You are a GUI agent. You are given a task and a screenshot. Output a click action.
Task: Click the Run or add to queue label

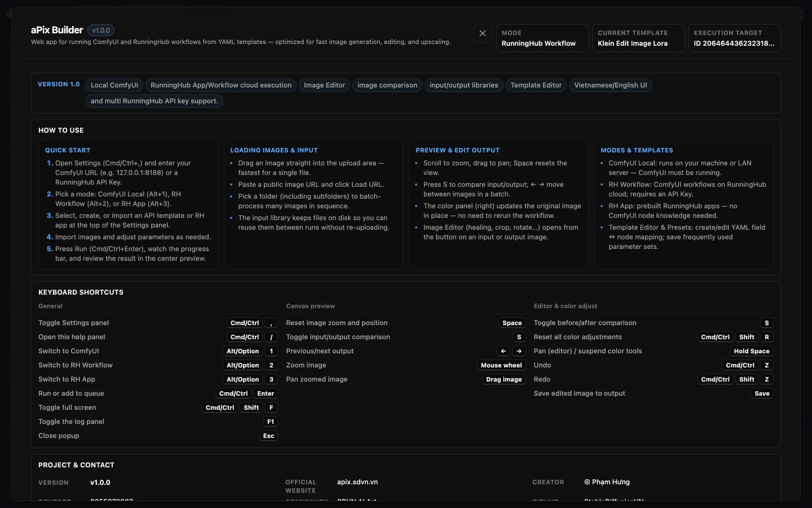tap(71, 393)
